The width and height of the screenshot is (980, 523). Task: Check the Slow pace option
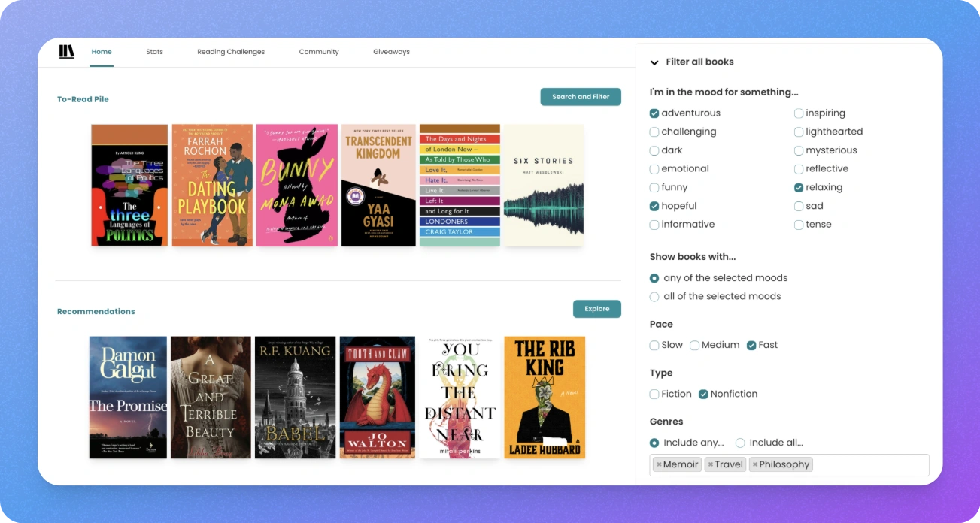654,346
